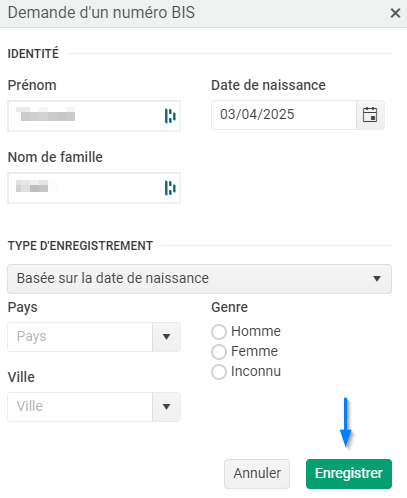Image resolution: width=407 pixels, height=498 pixels.
Task: Expand the registration type dropdown
Action: (199, 279)
